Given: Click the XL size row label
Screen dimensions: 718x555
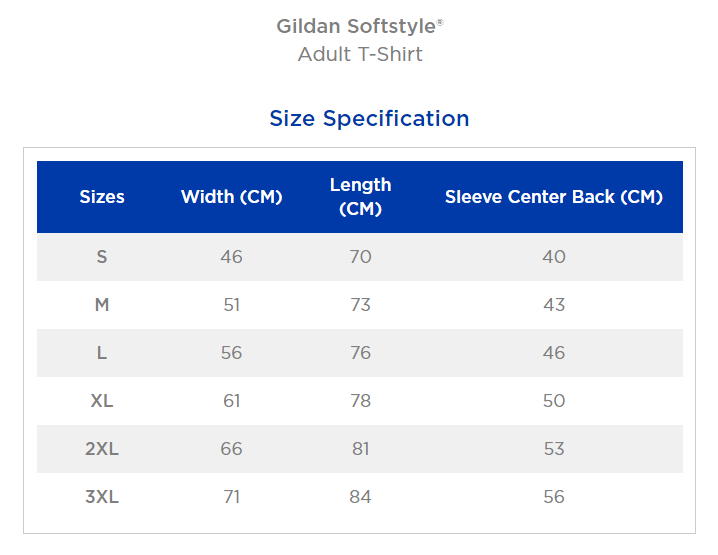Looking at the screenshot, I should coord(102,401).
